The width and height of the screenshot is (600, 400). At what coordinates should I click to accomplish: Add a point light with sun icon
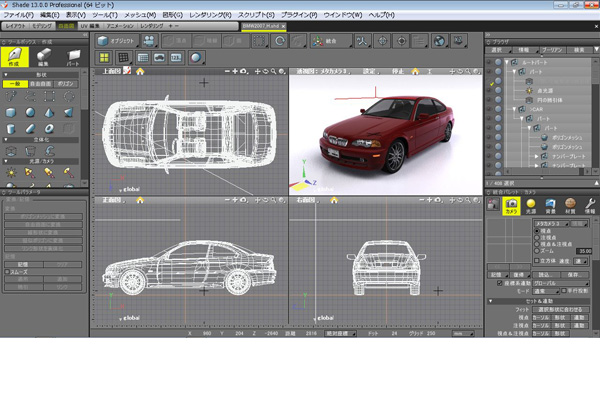pos(11,173)
